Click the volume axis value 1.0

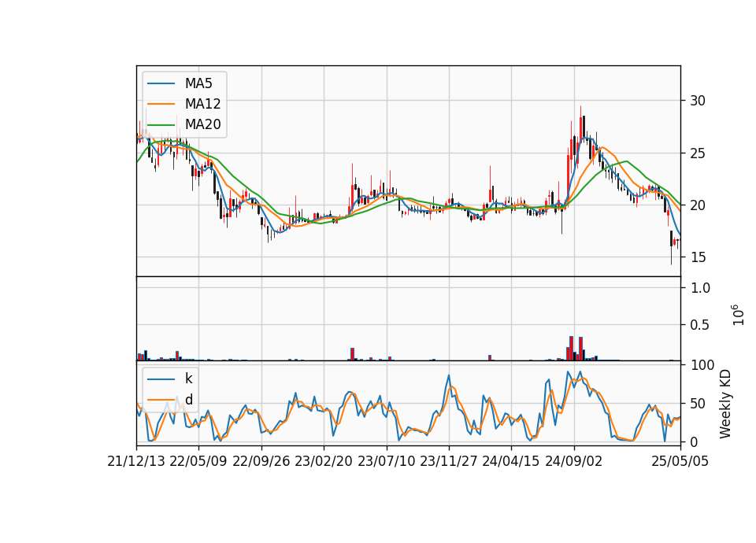(x=701, y=288)
